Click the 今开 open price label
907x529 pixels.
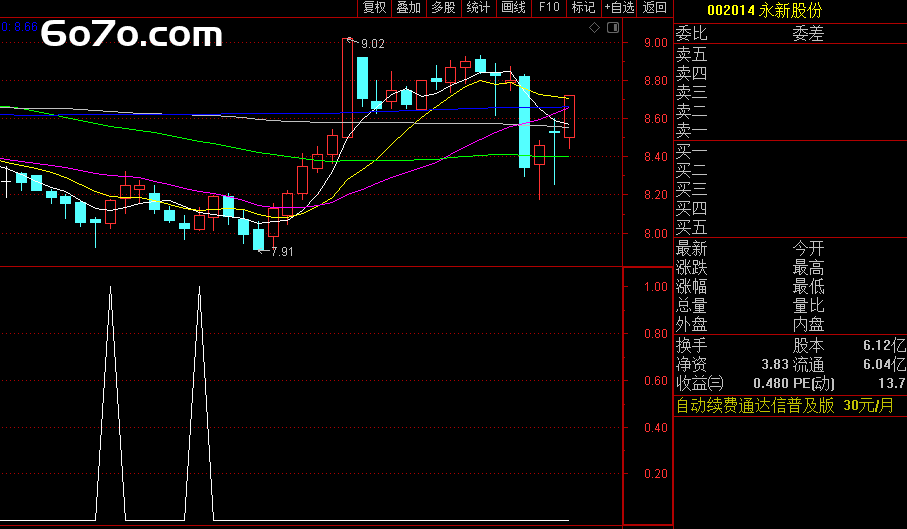(x=808, y=249)
